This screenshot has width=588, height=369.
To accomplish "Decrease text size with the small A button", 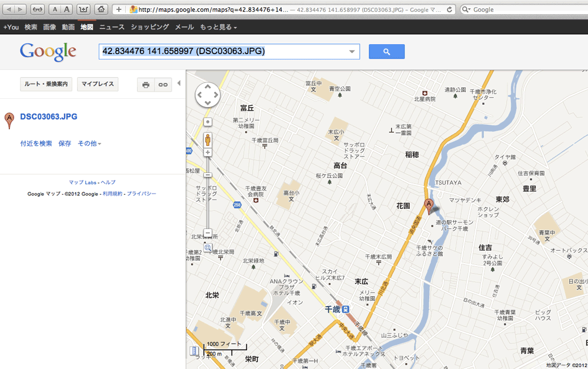I will pos(55,9).
